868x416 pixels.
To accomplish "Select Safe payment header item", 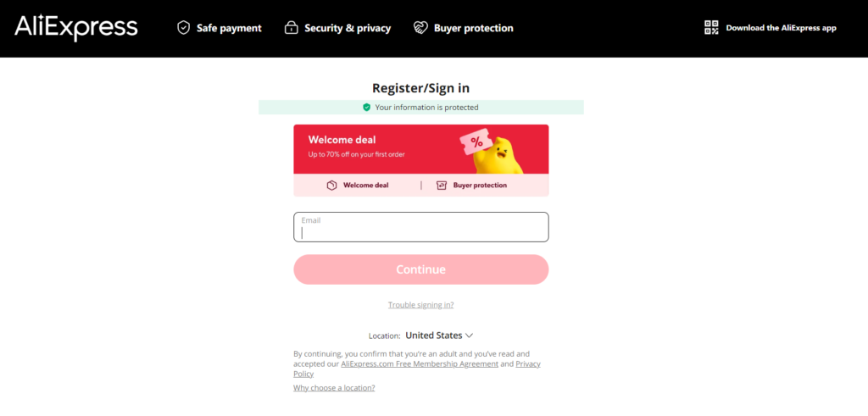I will pyautogui.click(x=229, y=28).
